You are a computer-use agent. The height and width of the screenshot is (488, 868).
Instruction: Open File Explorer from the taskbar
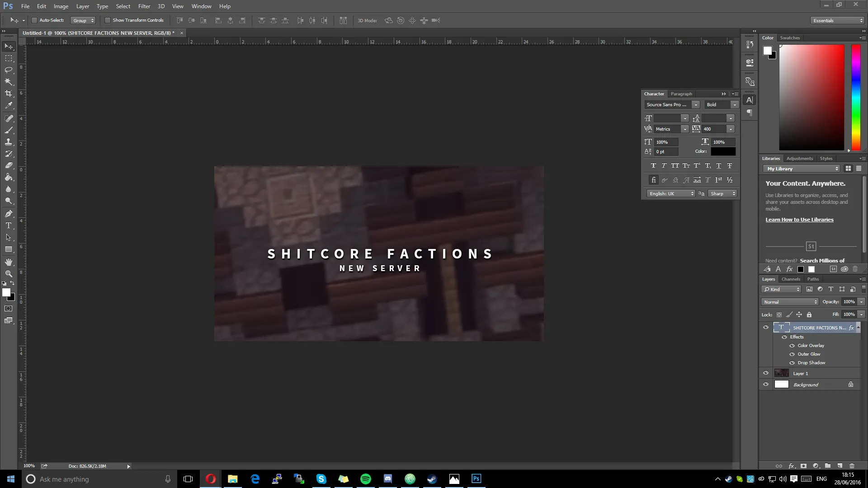[x=232, y=479]
